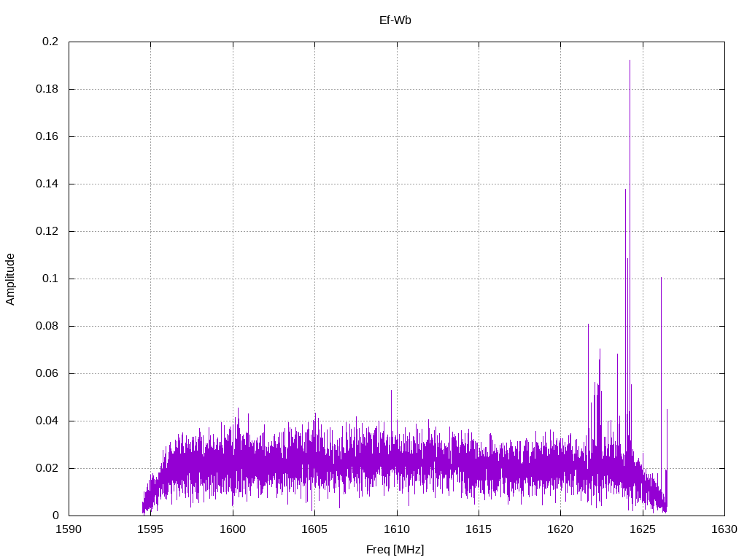The height and width of the screenshot is (560, 747).
Task: Click the spike tip at 0.1 amplitude past 1625 MHz
Action: point(661,278)
